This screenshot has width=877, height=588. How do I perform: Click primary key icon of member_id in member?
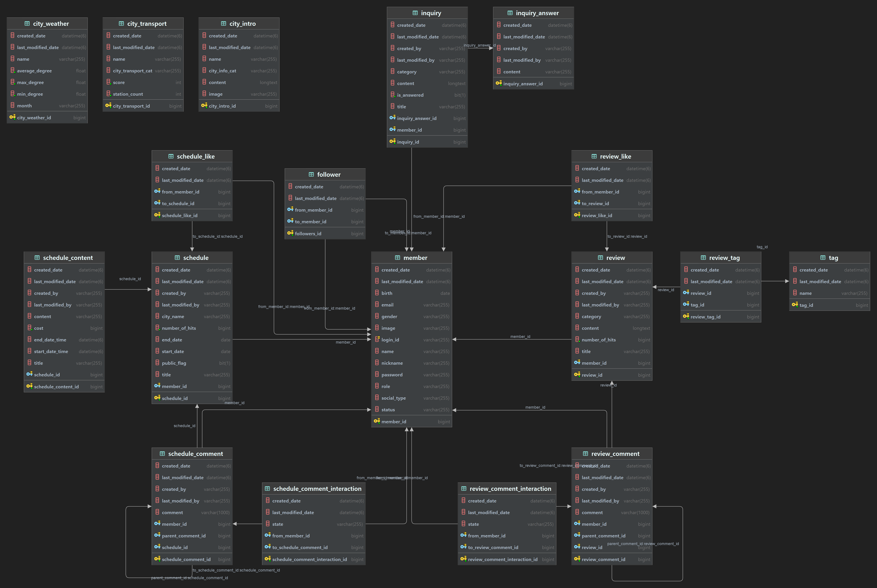click(377, 421)
